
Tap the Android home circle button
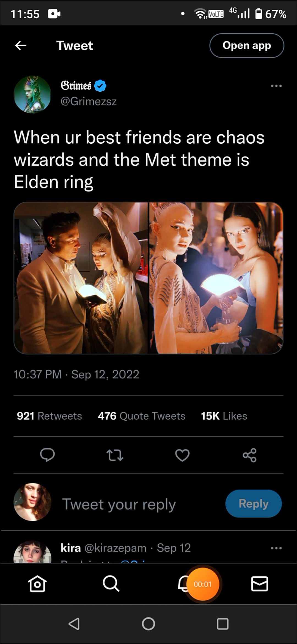click(x=148, y=624)
